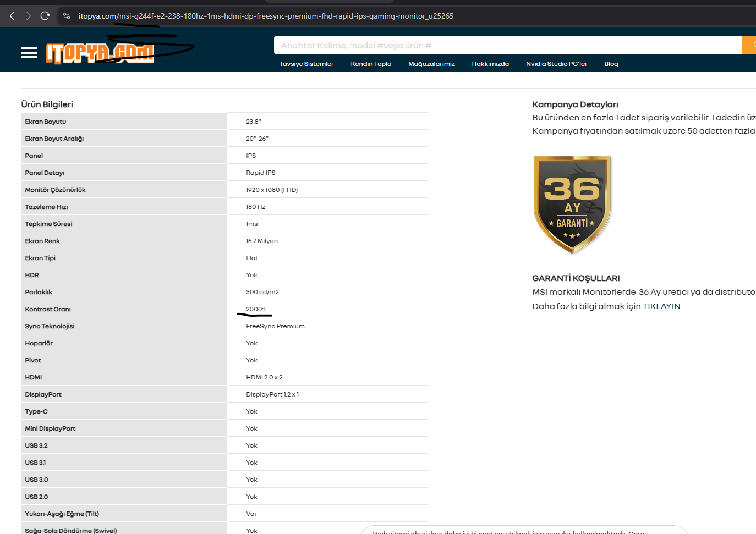Select Nvidia Studio PC'ler in navigation
756x534 pixels.
click(x=556, y=64)
